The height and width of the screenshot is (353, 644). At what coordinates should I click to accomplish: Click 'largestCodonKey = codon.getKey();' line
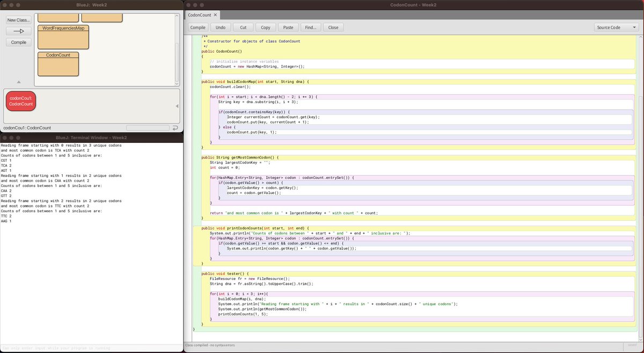pos(262,188)
